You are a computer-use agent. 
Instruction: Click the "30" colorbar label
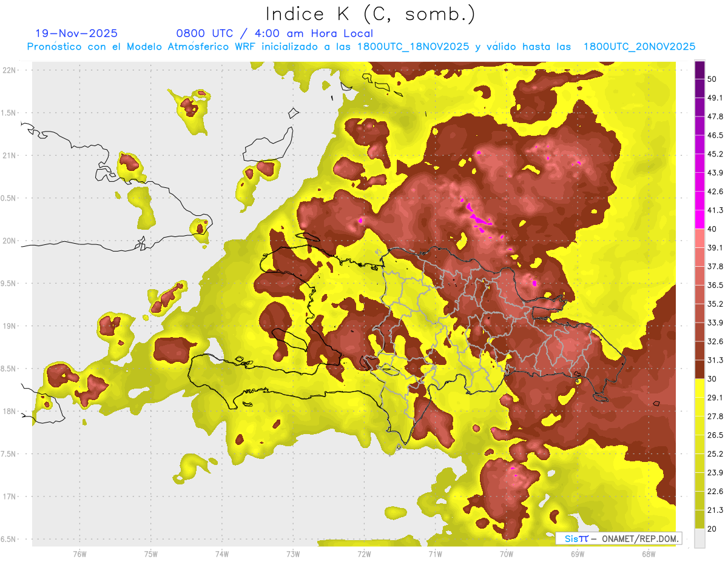click(712, 379)
